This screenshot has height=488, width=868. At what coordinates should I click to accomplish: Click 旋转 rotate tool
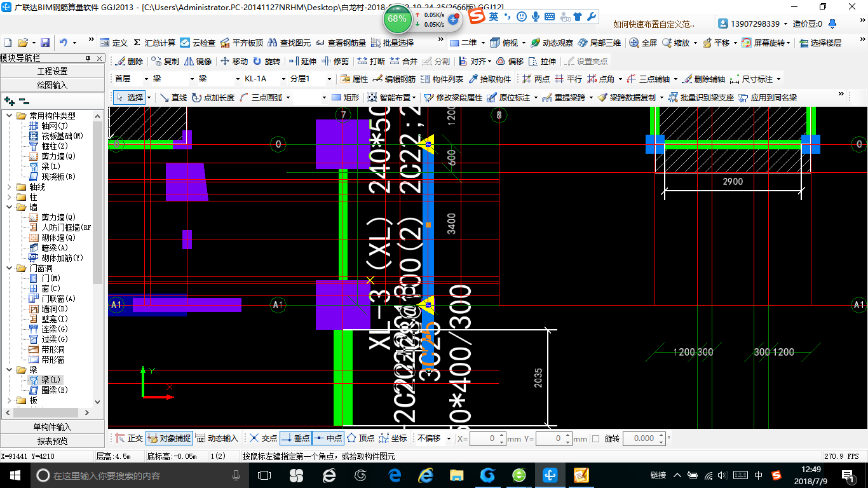coord(266,61)
